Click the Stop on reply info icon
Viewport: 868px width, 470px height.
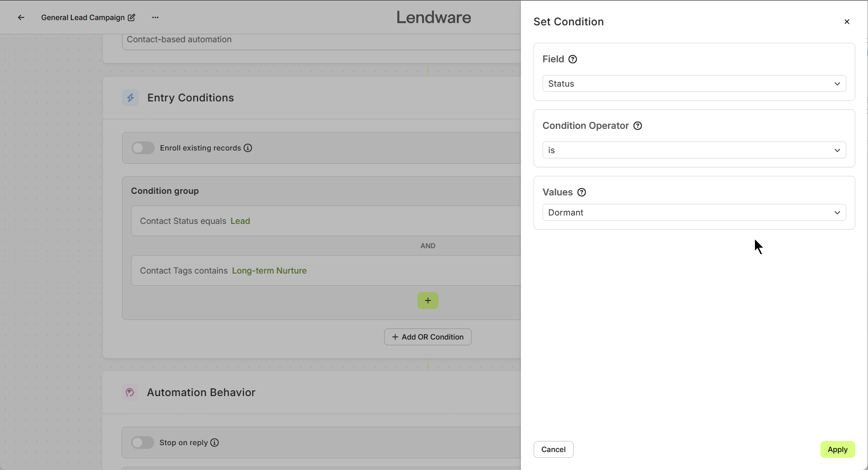coord(214,443)
